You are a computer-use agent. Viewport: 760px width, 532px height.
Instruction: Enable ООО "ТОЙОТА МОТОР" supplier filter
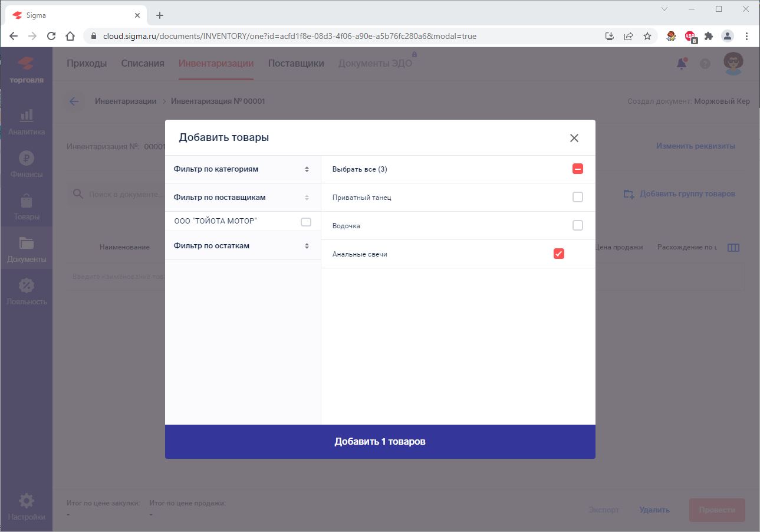(305, 222)
